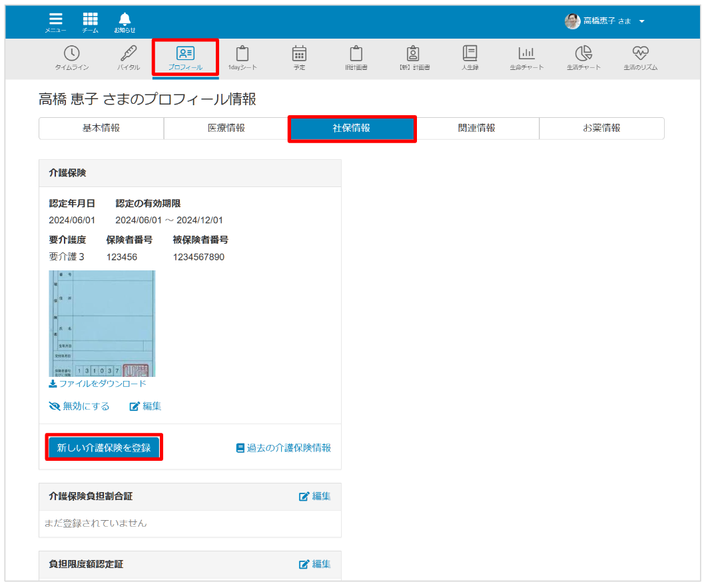Viewport: 706px width, 588px height.
Task: Click the user avatar of 高橋恵子
Action: [x=572, y=21]
